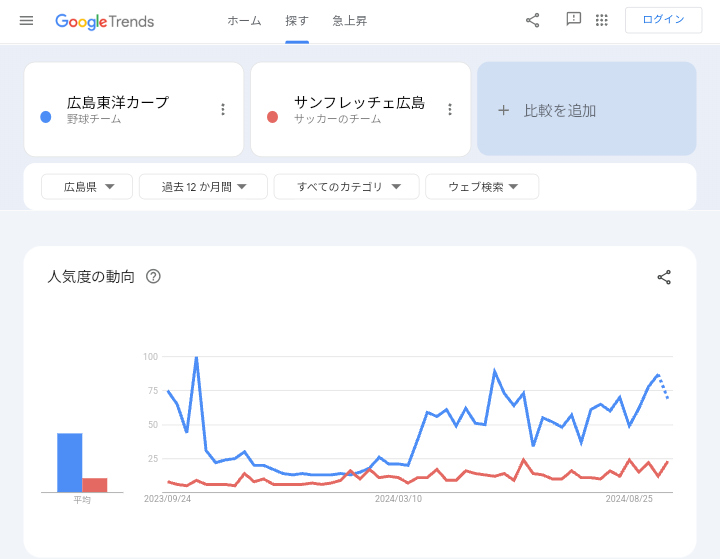Click the Google Trends logo
The width and height of the screenshot is (720, 559).
point(104,21)
